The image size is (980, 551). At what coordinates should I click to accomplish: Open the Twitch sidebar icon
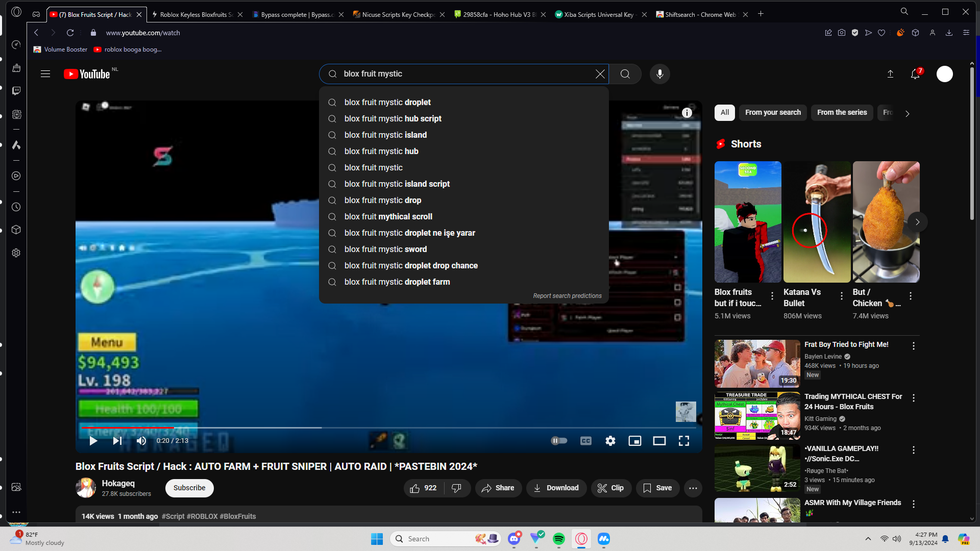[x=16, y=91]
